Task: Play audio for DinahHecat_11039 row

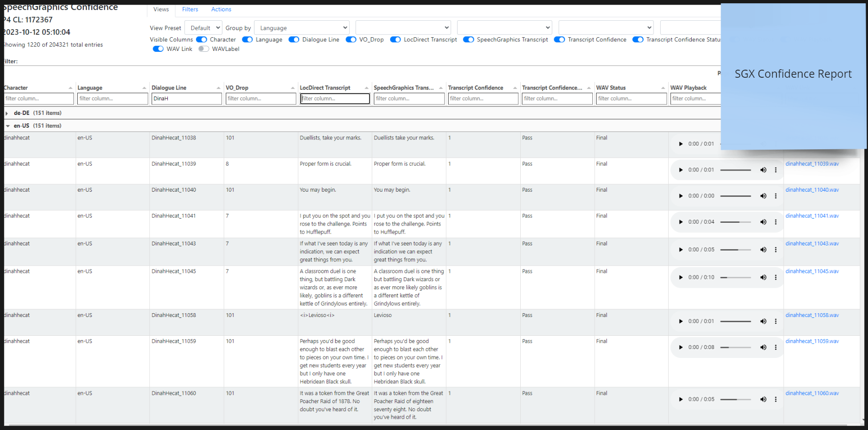Action: tap(680, 170)
